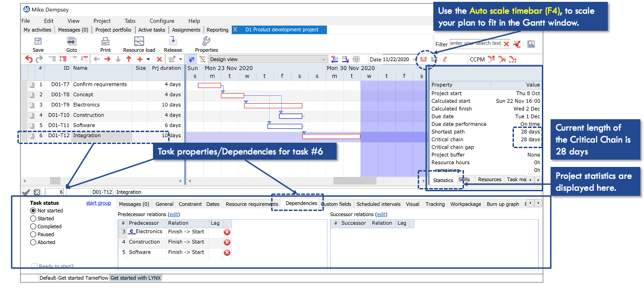Switch to the Active tasks tab
644x288 pixels.
152,30
